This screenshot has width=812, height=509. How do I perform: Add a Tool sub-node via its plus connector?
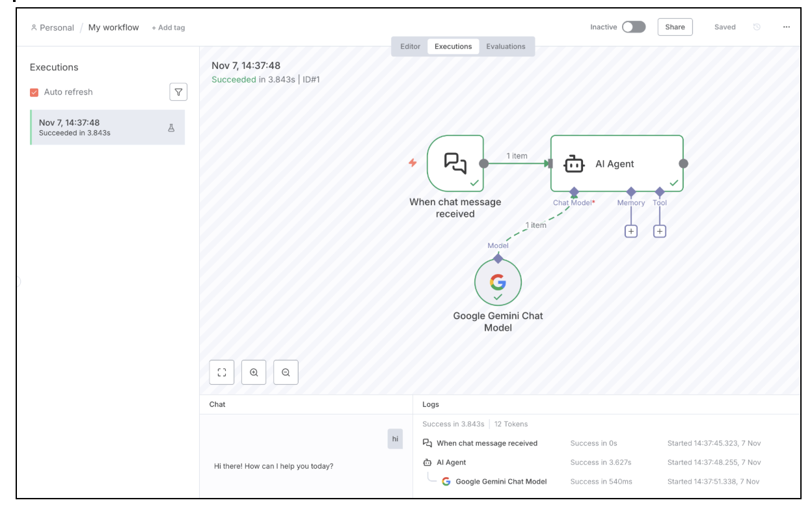[x=660, y=230]
